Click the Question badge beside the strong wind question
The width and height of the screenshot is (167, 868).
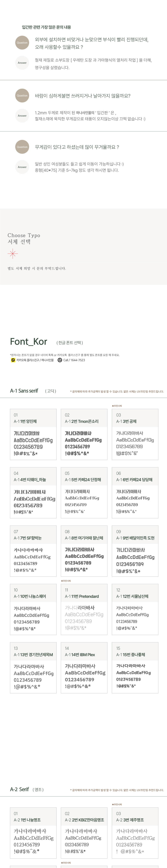[22, 96]
